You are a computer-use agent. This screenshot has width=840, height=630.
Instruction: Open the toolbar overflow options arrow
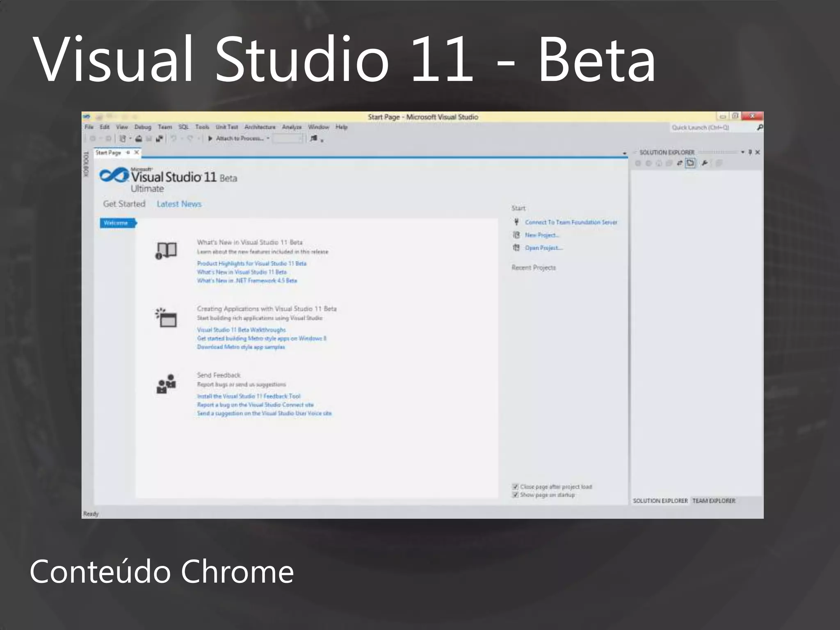pos(322,141)
